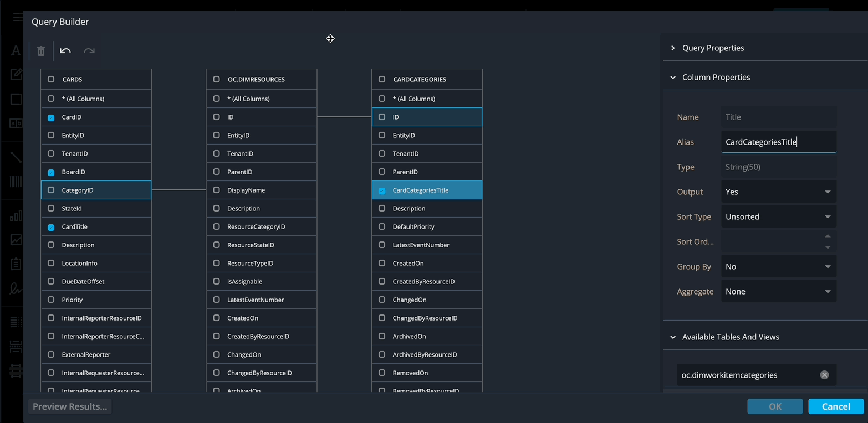
Task: Open the Aggregate dropdown
Action: 779,291
